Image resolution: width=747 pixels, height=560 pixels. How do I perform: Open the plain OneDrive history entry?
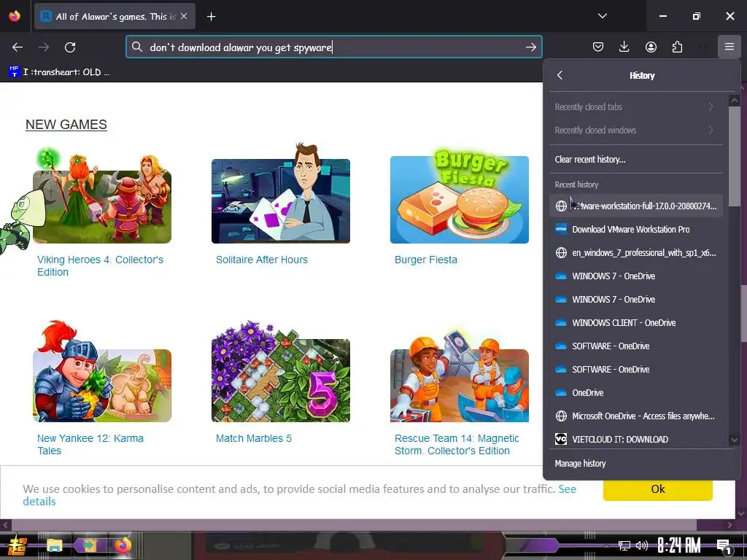(x=635, y=392)
